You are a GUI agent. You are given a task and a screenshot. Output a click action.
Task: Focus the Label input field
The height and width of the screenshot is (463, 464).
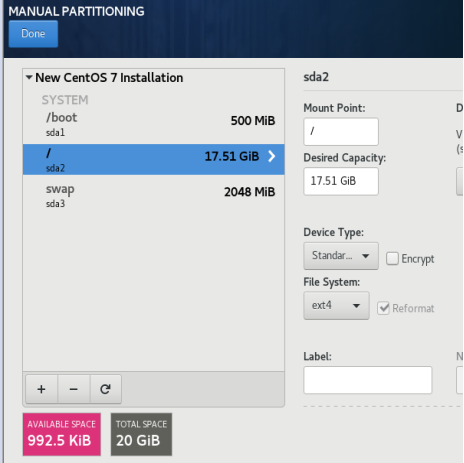[368, 380]
